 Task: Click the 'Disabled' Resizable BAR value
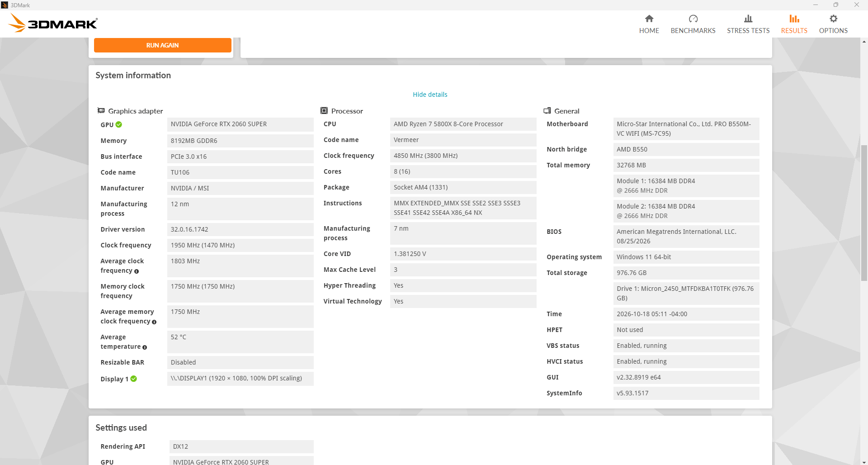point(241,362)
